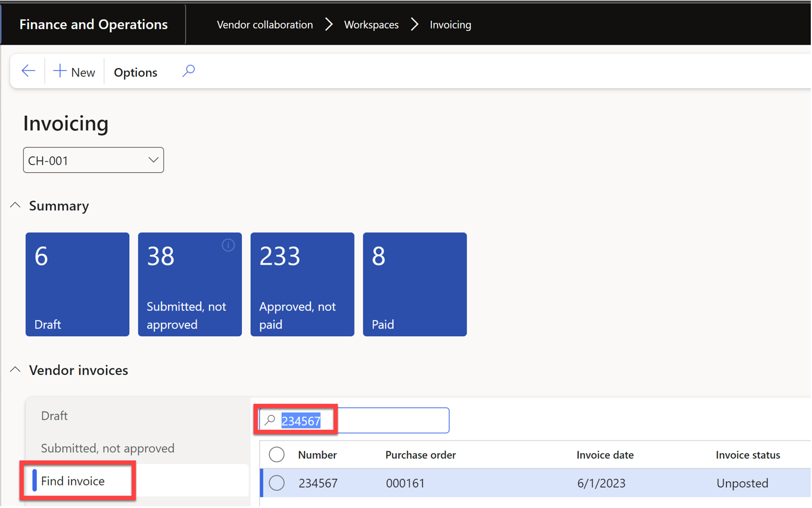The height and width of the screenshot is (508, 812).
Task: Click the New plus button
Action: pos(74,72)
